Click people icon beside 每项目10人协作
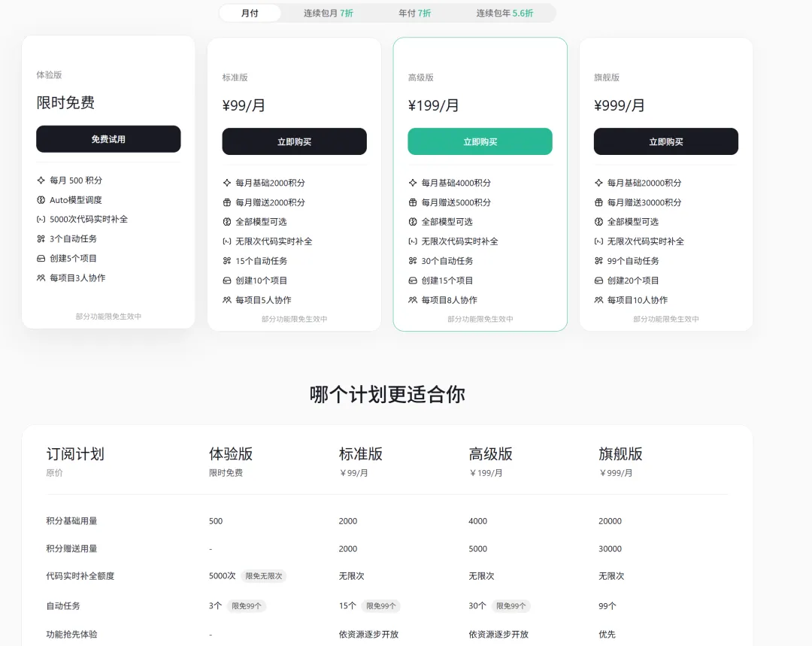Image resolution: width=812 pixels, height=646 pixels. pos(598,300)
